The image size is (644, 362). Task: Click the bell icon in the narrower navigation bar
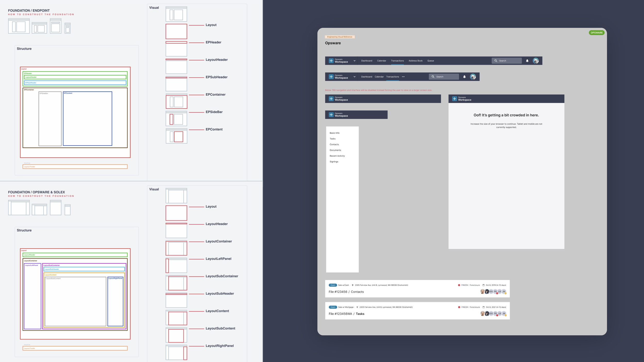464,77
